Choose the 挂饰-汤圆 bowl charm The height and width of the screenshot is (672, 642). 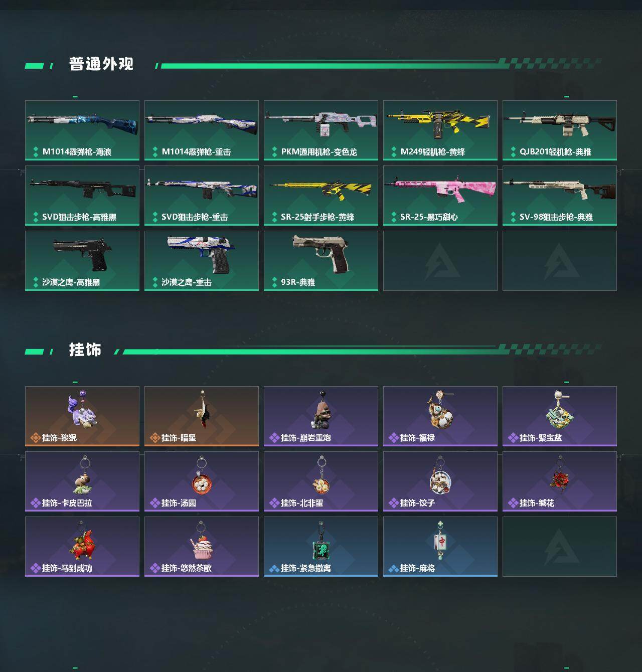coord(202,481)
